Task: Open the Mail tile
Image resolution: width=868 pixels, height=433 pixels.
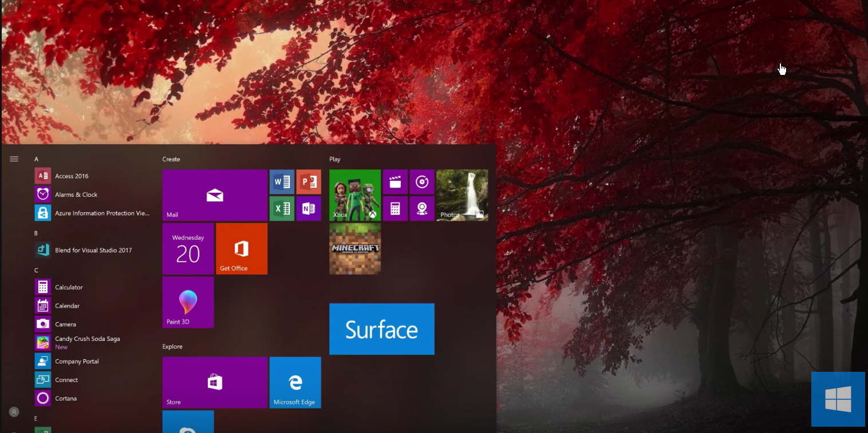Action: point(215,195)
